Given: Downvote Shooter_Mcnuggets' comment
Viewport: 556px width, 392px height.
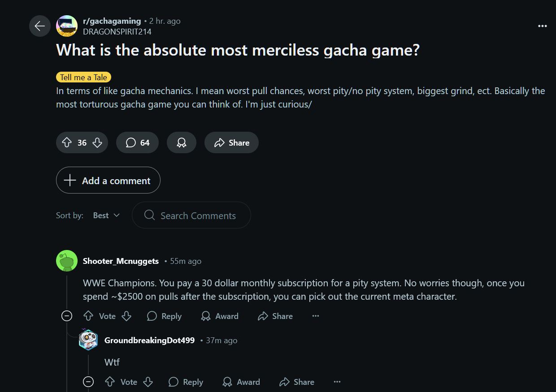Looking at the screenshot, I should tap(126, 316).
